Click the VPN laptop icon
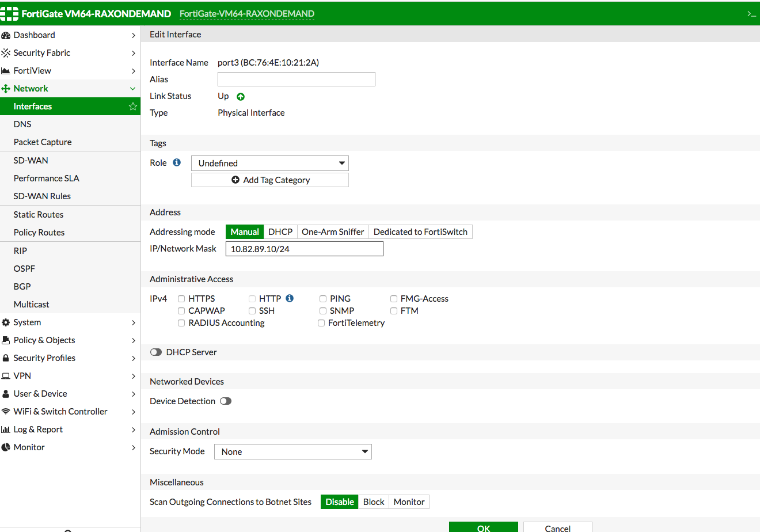This screenshot has height=532, width=760. point(6,376)
